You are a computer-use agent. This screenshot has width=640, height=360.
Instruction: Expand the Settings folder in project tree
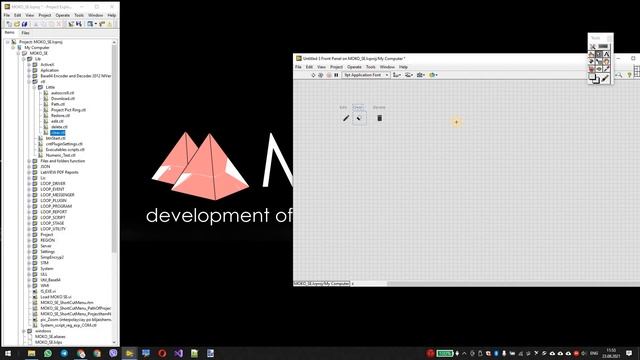[x=29, y=251]
